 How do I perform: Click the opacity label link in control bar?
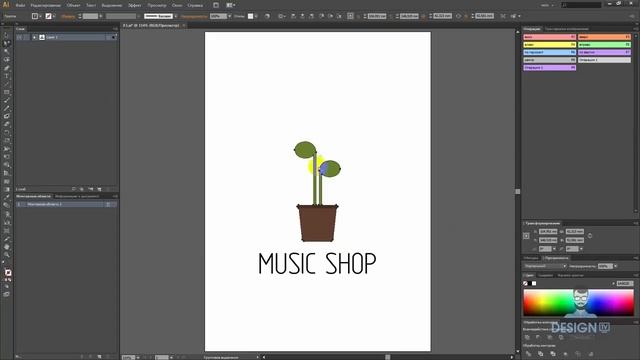(x=194, y=16)
